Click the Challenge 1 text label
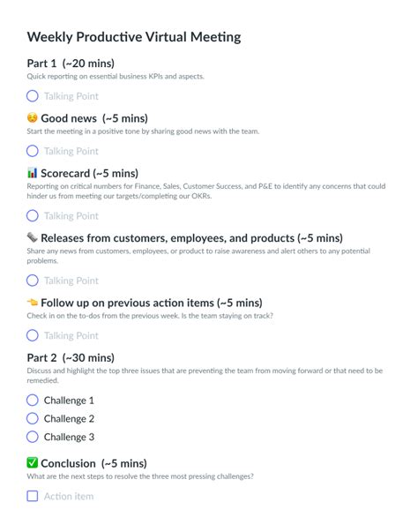The width and height of the screenshot is (418, 532). click(x=69, y=401)
